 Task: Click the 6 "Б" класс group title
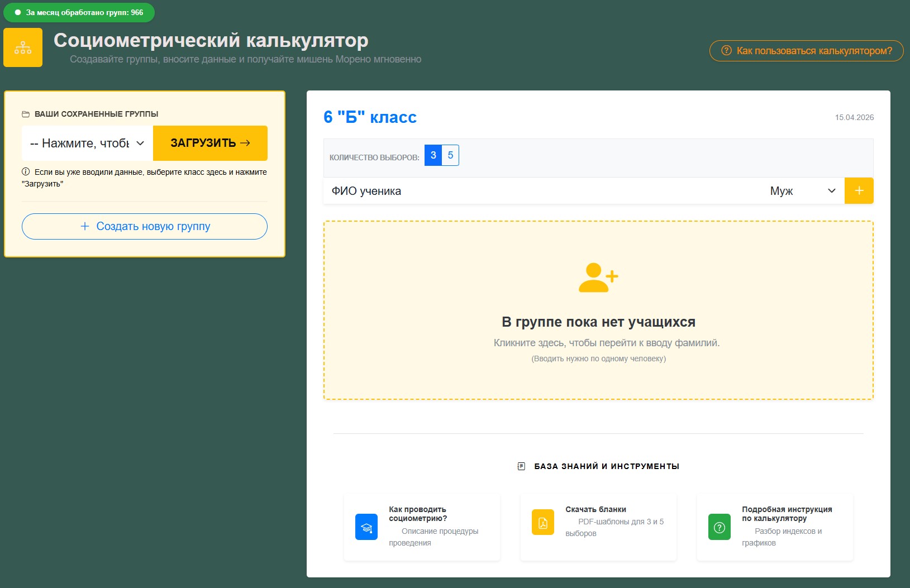(x=370, y=117)
